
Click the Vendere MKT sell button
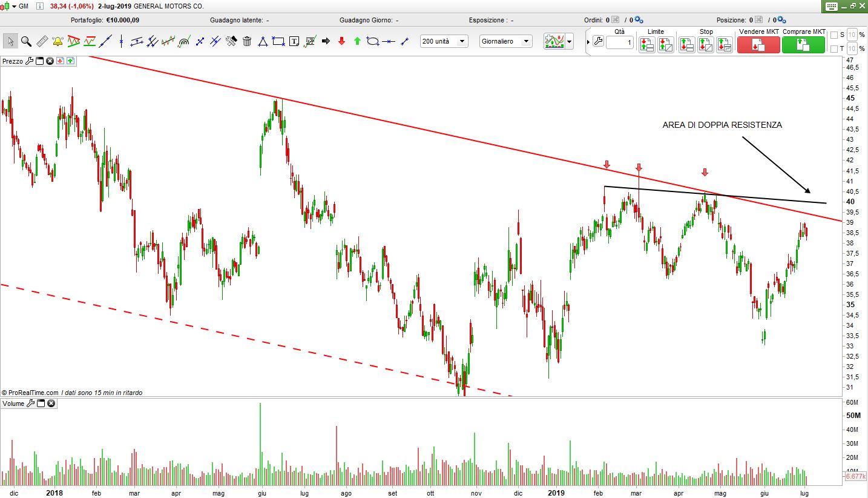click(x=758, y=45)
